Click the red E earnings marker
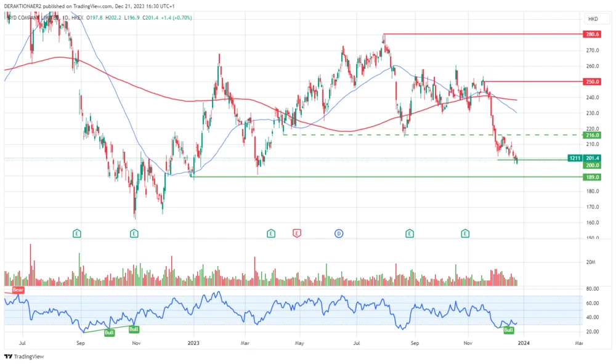This screenshot has width=616, height=364. pos(297,233)
